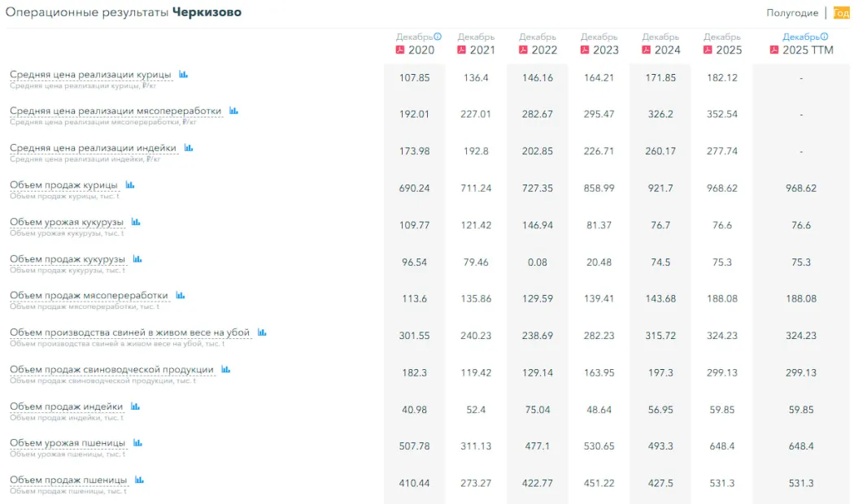
Task: Select the 136.4 cell in 2021 column
Action: coord(476,78)
